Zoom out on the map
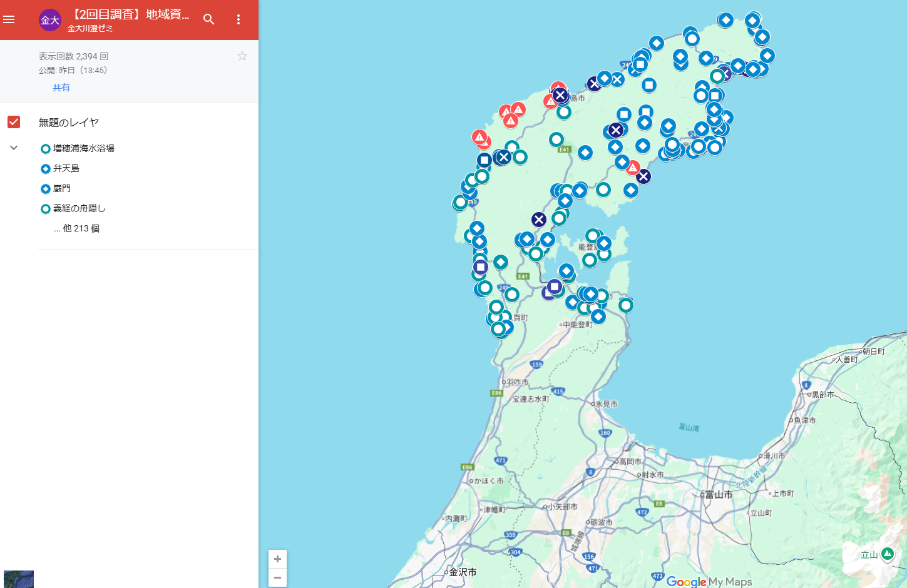This screenshot has height=588, width=907. click(277, 577)
